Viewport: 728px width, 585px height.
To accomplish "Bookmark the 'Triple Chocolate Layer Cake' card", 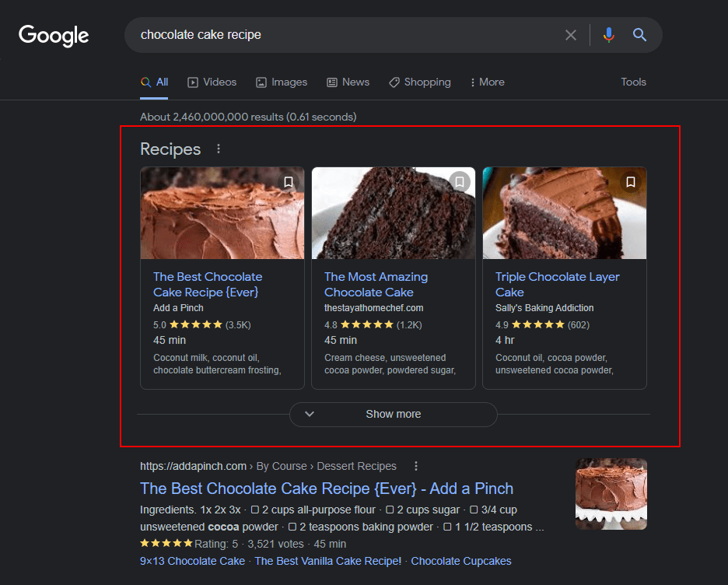I will point(631,182).
